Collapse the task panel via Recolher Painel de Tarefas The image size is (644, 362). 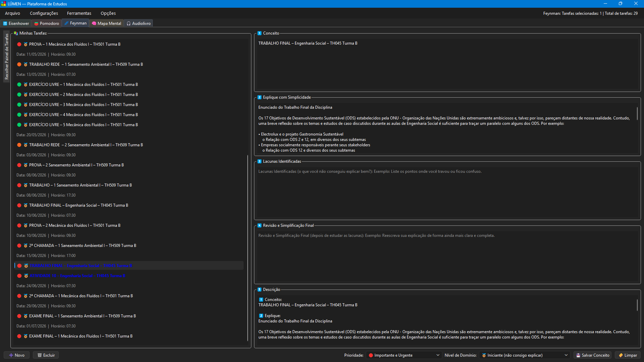6,56
